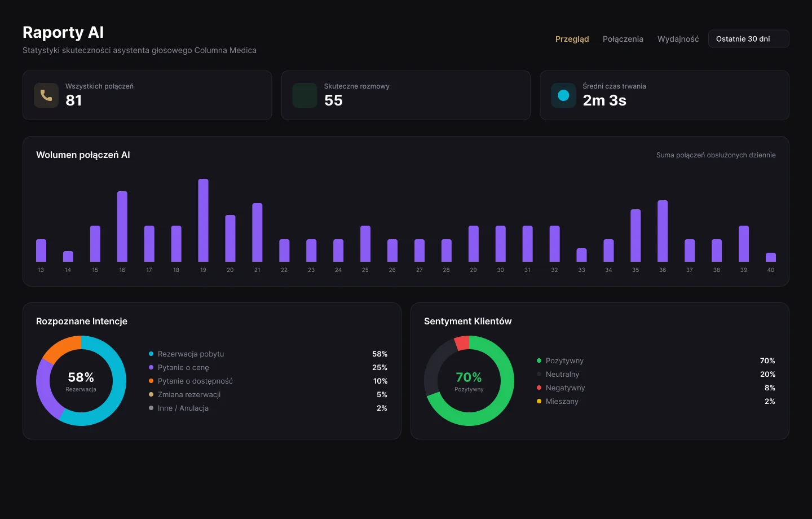Click the red Negatywny legend dot
The image size is (812, 519).
click(x=539, y=388)
